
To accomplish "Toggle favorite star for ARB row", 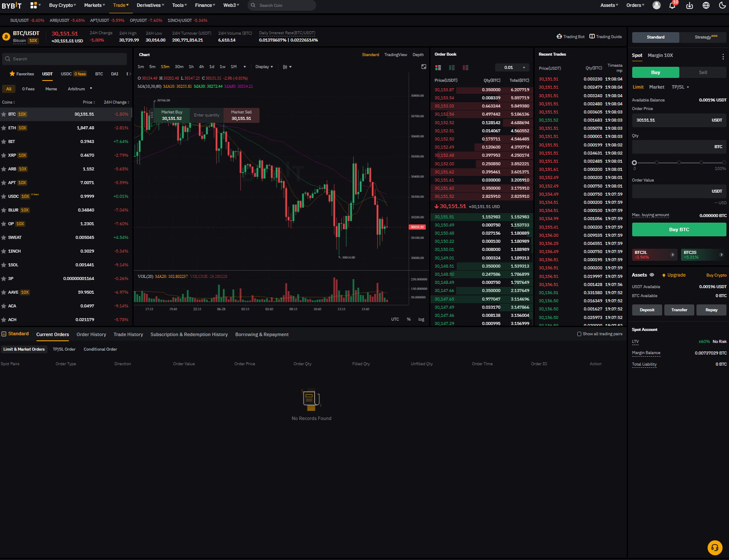I will pyautogui.click(x=4, y=169).
